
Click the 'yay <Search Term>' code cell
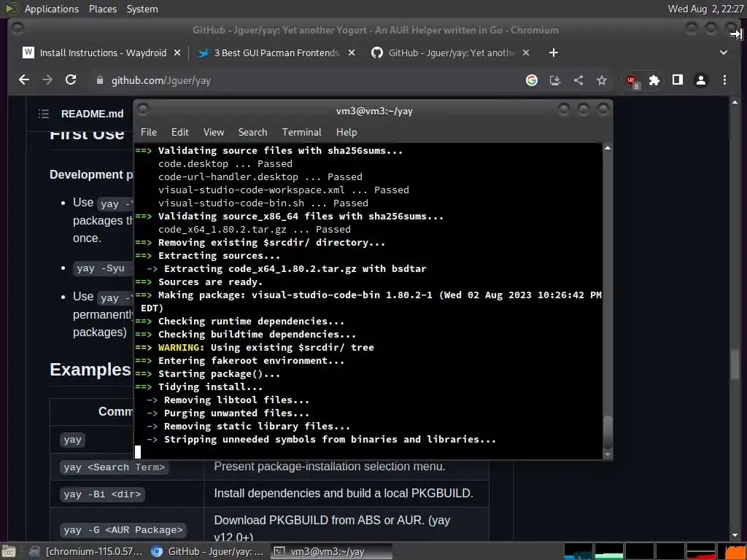click(x=115, y=467)
